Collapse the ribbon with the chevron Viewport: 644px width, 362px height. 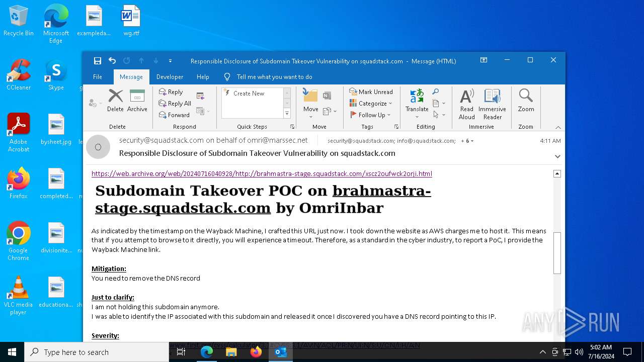[558, 127]
